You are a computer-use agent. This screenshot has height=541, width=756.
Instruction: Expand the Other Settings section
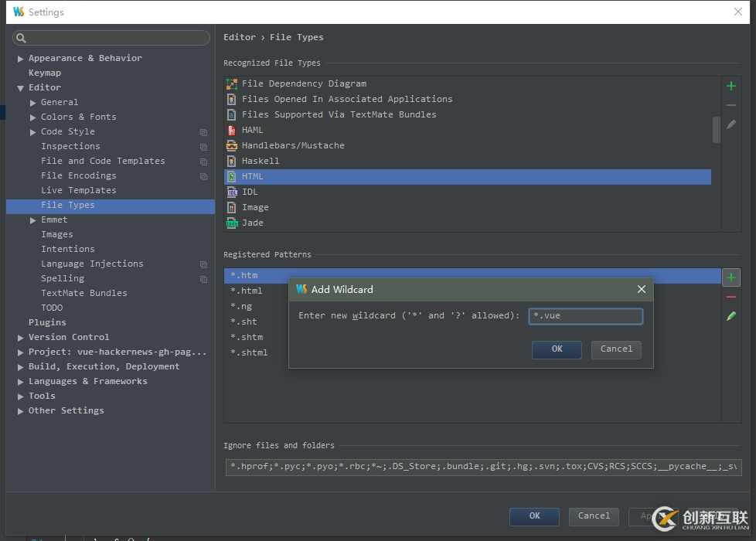(x=20, y=411)
